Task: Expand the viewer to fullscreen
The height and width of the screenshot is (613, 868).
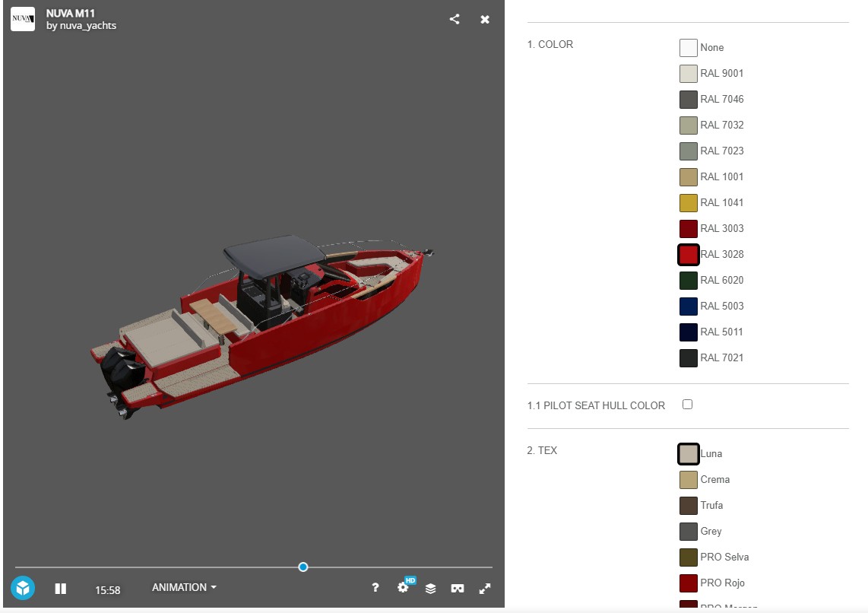Action: click(x=484, y=587)
